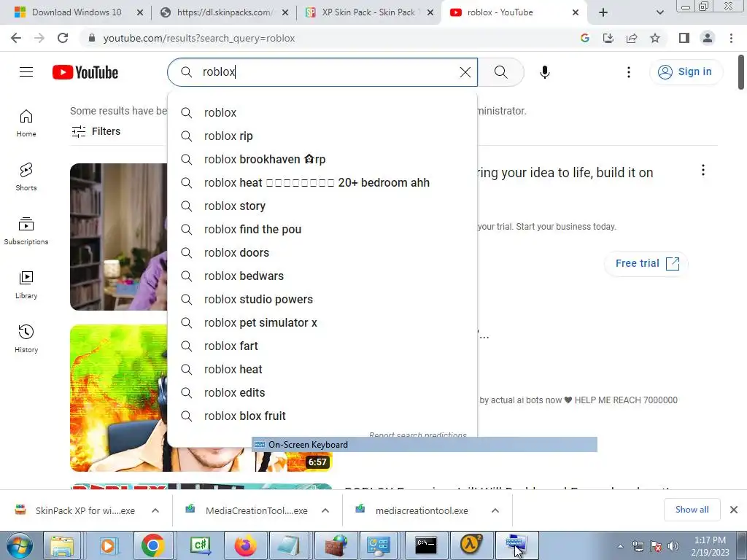Click the Free trial ad button

coord(646,263)
